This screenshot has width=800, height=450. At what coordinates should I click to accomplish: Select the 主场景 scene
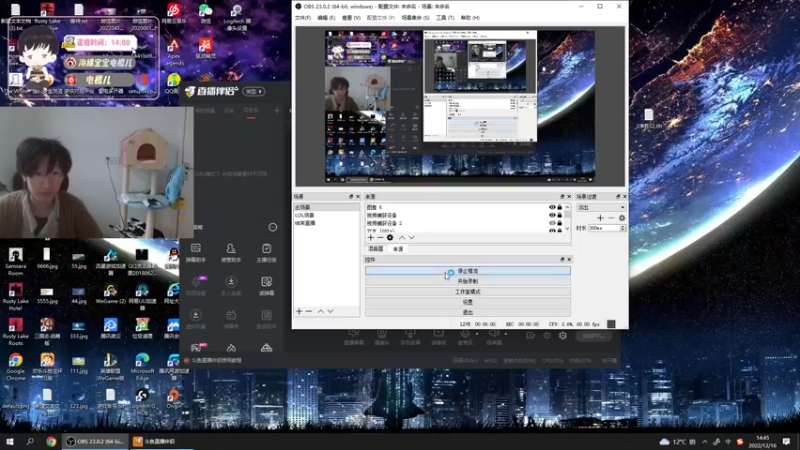click(326, 207)
